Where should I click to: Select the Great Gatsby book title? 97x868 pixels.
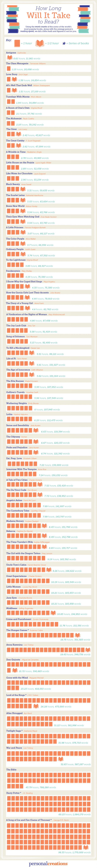pos(15,141)
